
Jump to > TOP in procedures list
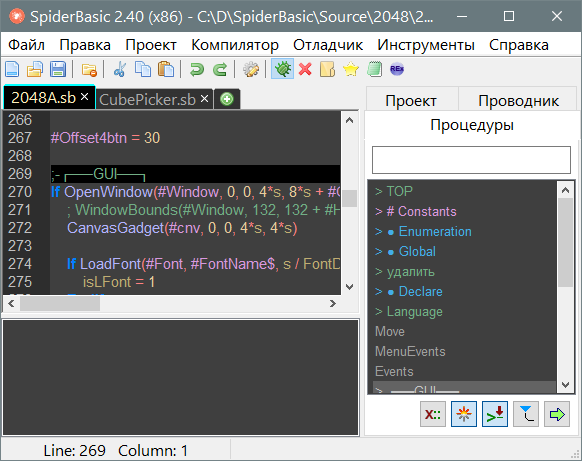(x=394, y=191)
